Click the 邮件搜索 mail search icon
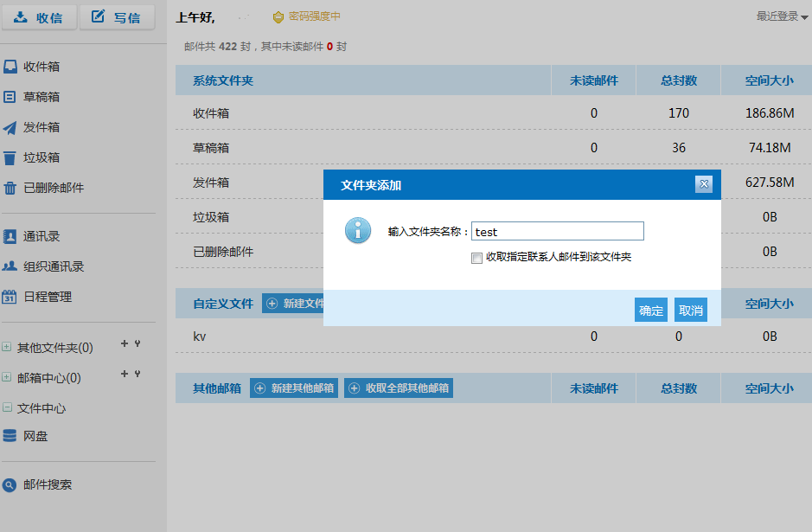This screenshot has height=532, width=812. (10, 485)
